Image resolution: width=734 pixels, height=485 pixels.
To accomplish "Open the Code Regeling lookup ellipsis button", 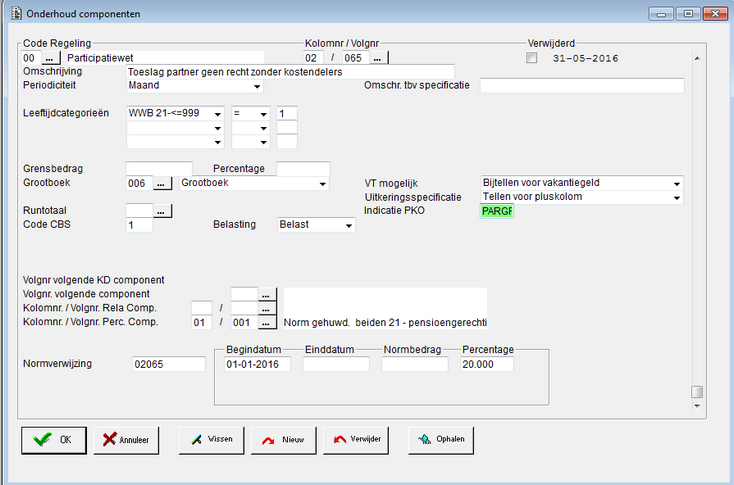I will 51,58.
